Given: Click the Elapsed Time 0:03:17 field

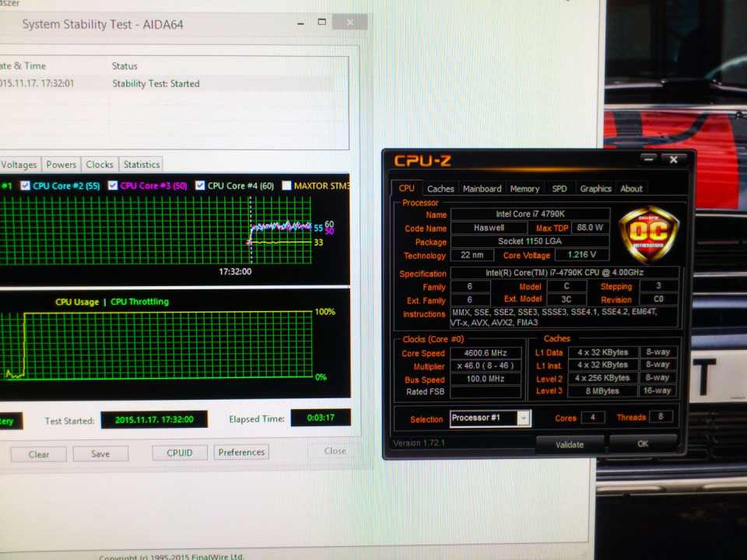Looking at the screenshot, I should 321,418.
